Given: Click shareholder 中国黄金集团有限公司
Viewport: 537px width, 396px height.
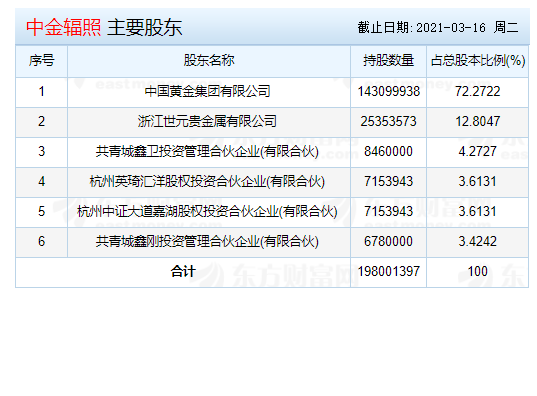Looking at the screenshot, I should point(208,91).
